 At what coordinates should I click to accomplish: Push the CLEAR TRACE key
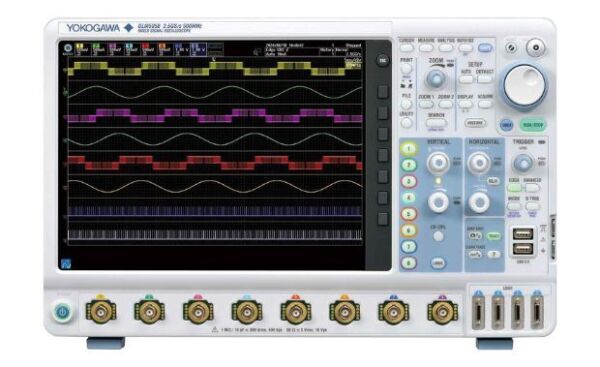[475, 254]
